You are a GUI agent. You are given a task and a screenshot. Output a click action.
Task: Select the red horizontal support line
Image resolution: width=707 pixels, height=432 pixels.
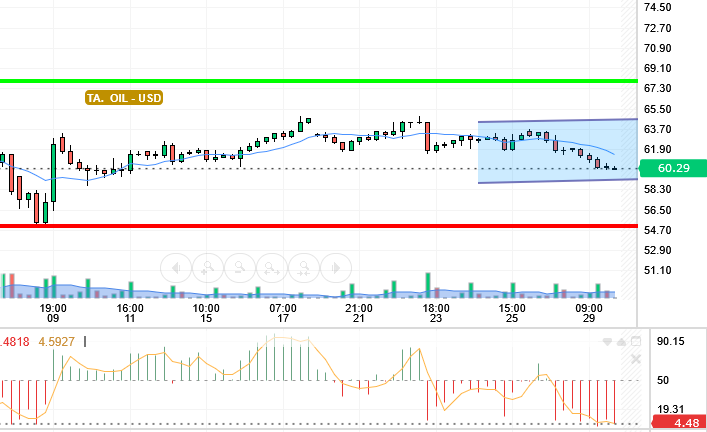tap(319, 226)
